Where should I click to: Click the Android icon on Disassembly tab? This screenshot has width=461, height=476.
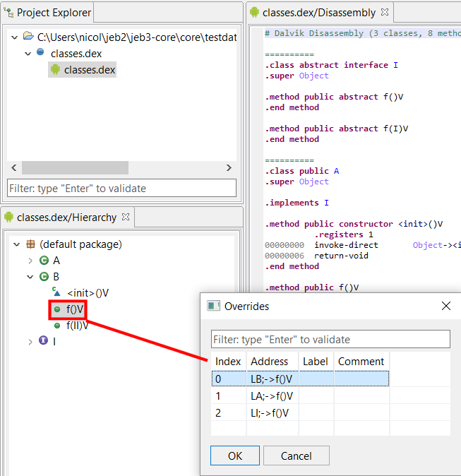point(254,12)
